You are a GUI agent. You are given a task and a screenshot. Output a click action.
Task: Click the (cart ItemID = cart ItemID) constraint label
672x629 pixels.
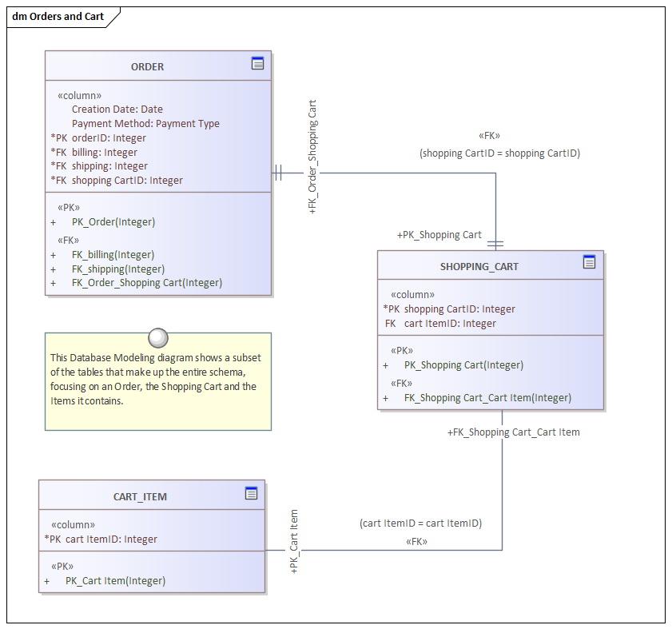click(x=421, y=523)
